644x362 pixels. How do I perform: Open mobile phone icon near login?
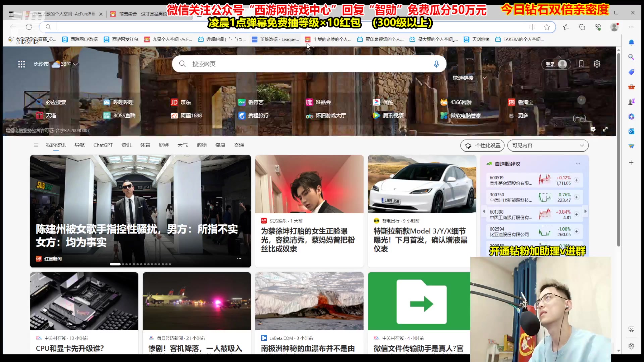[x=581, y=64]
